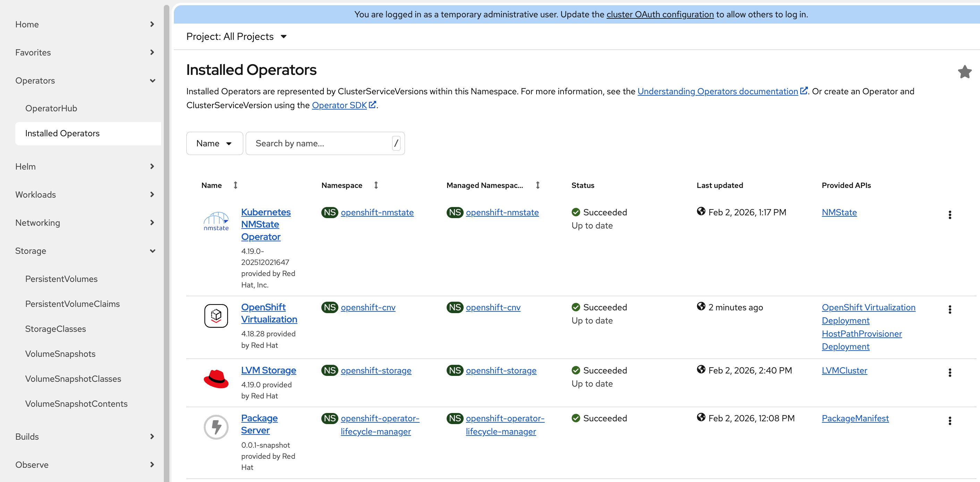Click globe icon beside Feb 2, 2026, 1:17 PM
Screen dimensions: 980x482
tap(701, 211)
